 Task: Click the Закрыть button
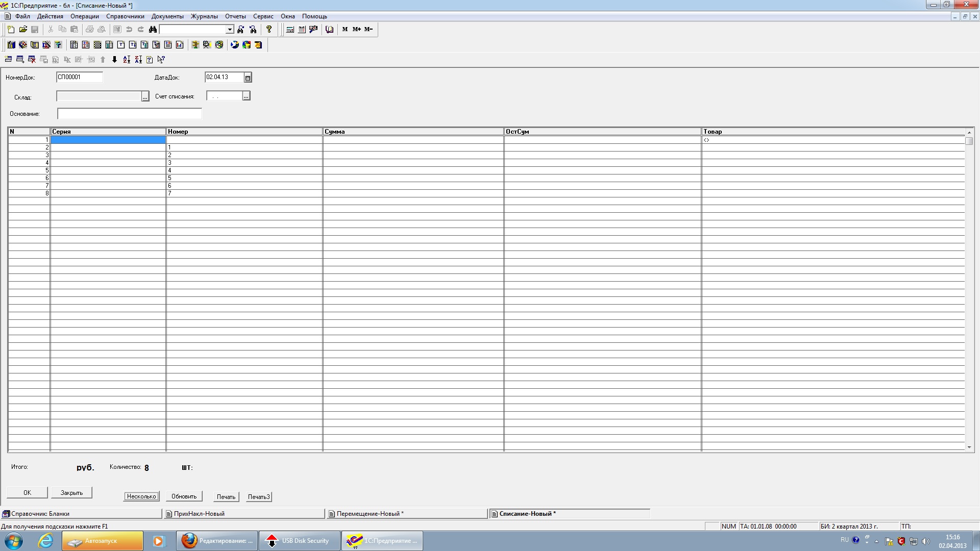tap(71, 492)
